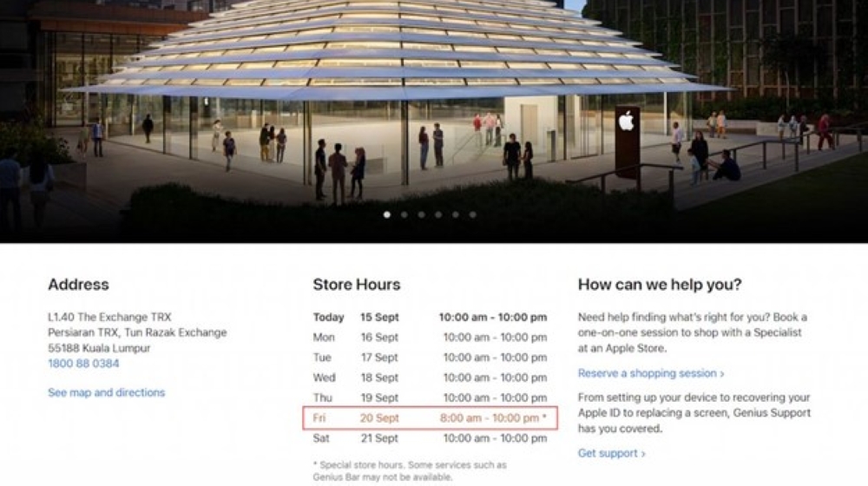Click the How can we help you heading
Viewport: 868px width, 486px height.
(x=660, y=285)
